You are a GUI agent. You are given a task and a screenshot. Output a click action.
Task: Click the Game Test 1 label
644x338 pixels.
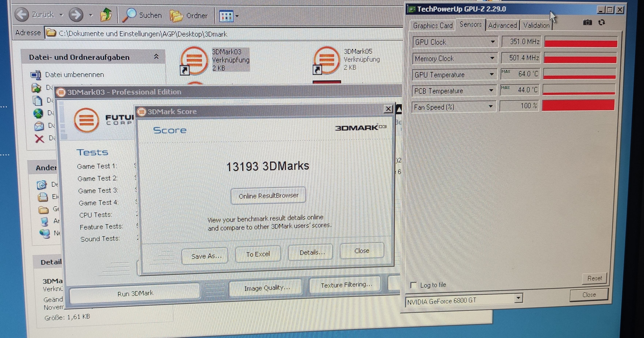click(x=97, y=166)
